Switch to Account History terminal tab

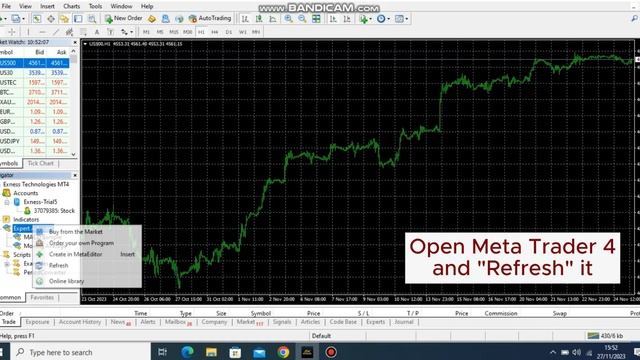coord(80,322)
